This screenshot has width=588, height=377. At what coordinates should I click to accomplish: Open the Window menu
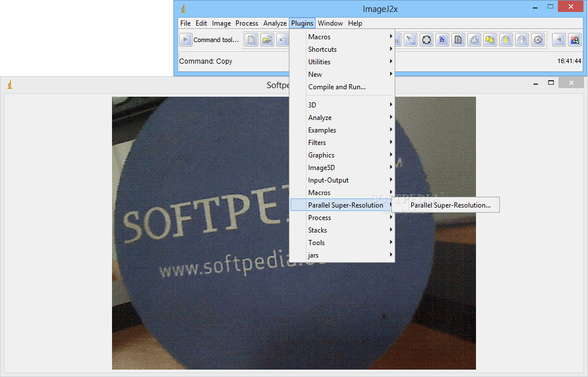(330, 23)
